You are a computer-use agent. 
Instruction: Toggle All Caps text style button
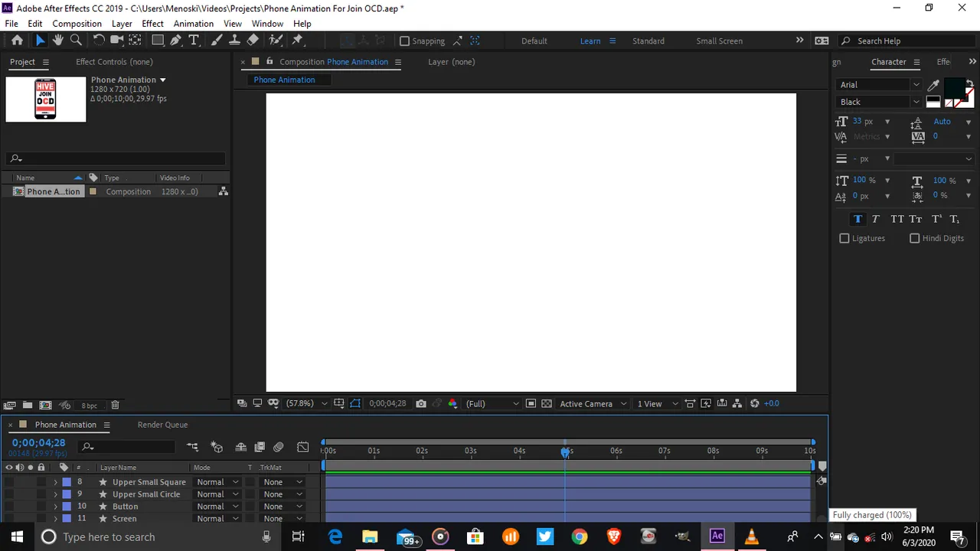pos(897,219)
